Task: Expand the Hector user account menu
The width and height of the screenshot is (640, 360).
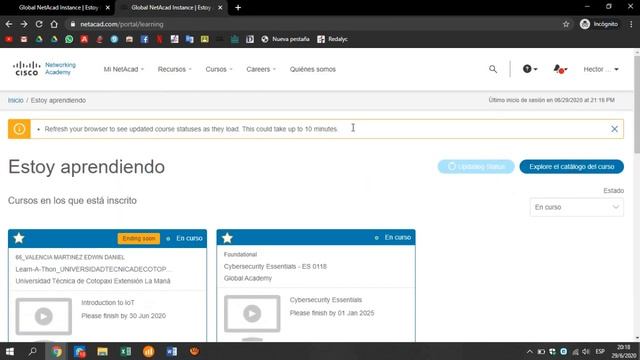Action: [x=601, y=69]
